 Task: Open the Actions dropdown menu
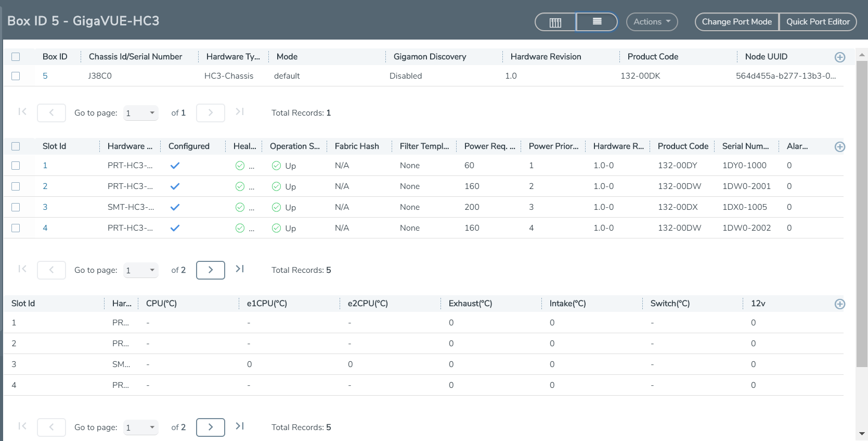(x=652, y=22)
